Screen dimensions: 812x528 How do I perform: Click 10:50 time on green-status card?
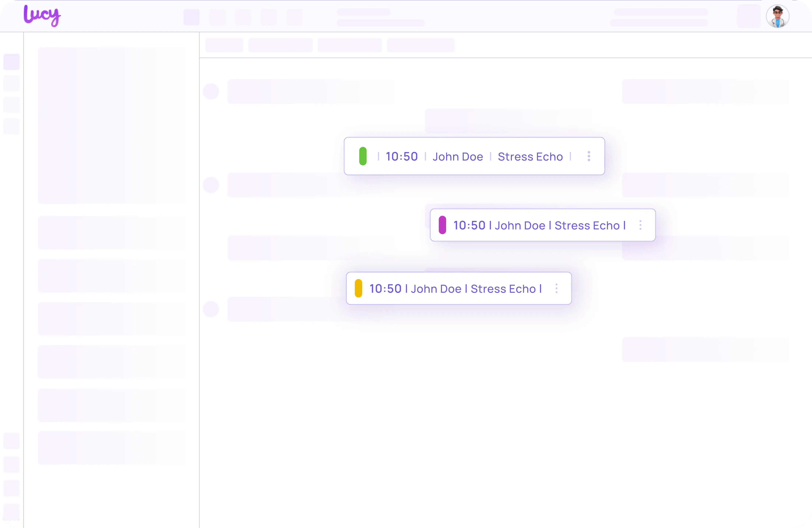point(402,157)
